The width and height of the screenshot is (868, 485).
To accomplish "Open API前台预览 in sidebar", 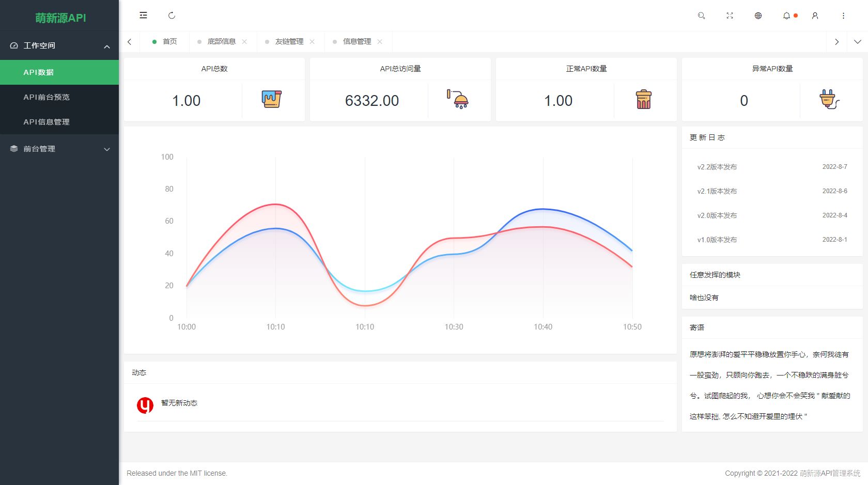I will (x=47, y=97).
